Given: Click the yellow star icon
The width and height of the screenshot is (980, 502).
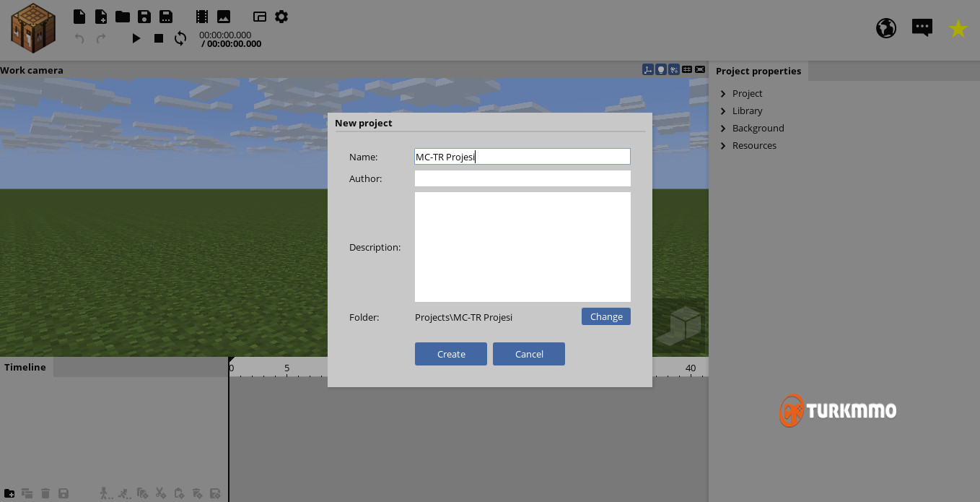Looking at the screenshot, I should tap(958, 28).
